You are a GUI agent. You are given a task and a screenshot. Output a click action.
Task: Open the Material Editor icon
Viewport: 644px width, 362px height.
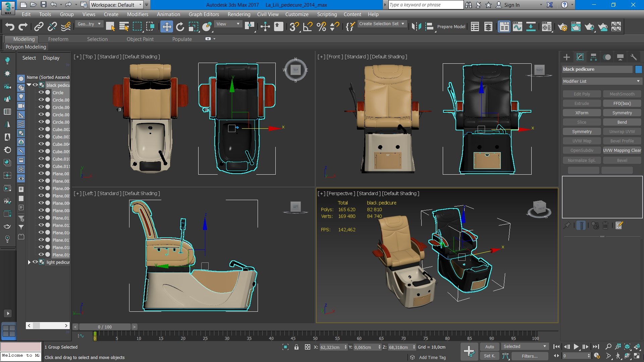click(547, 26)
